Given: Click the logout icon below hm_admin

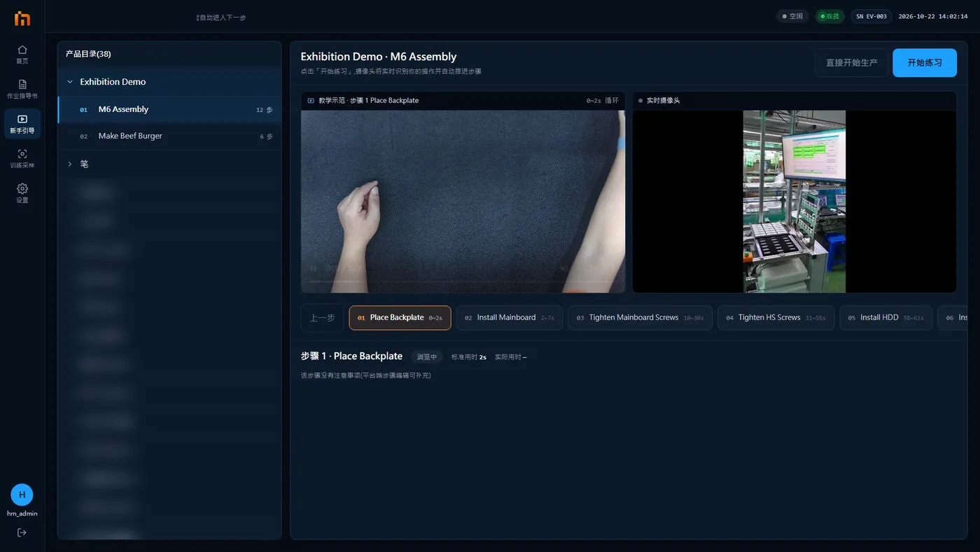Looking at the screenshot, I should (x=22, y=532).
